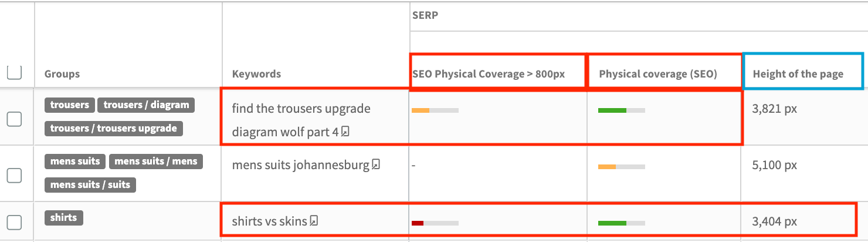The height and width of the screenshot is (242, 868).
Task: Sort by Physical coverage (SEO) column
Action: click(x=658, y=74)
